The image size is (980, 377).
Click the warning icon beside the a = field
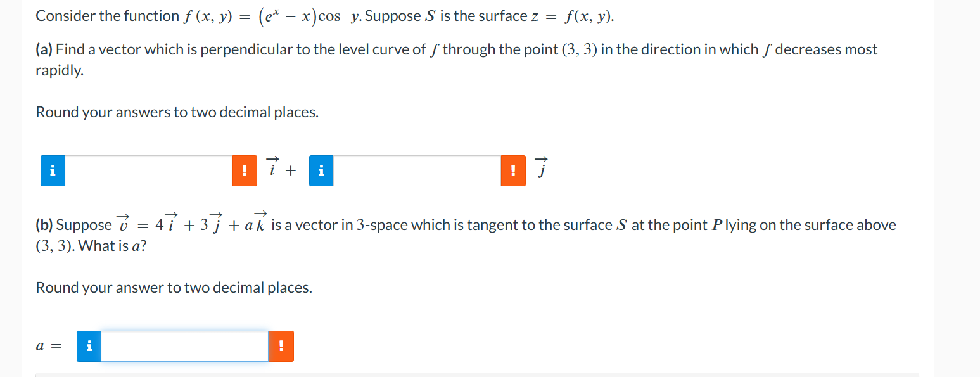pos(281,346)
